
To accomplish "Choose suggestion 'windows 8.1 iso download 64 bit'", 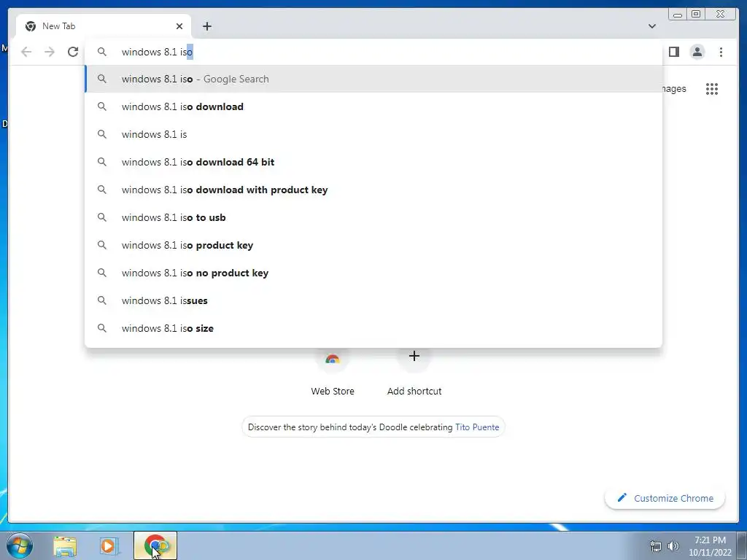I will [x=373, y=162].
